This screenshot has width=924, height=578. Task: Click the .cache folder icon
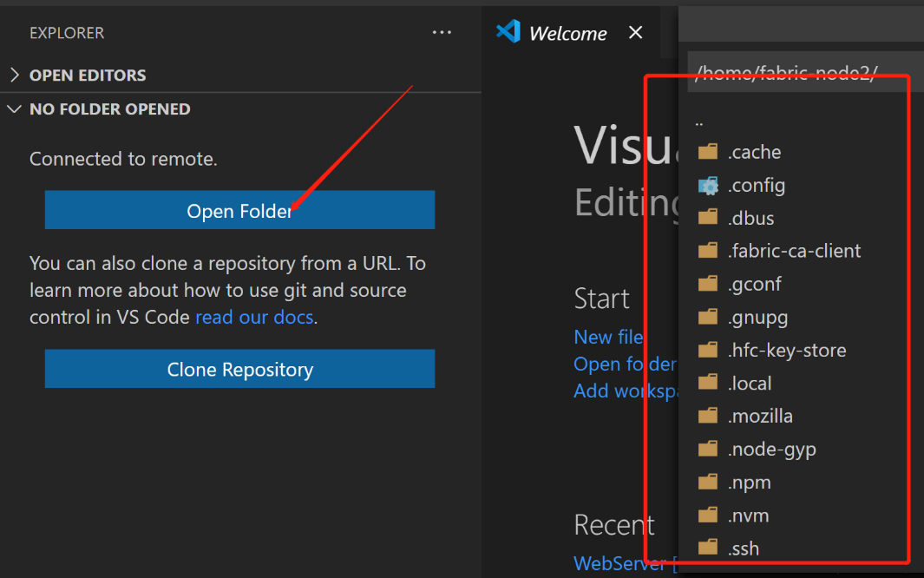(708, 152)
